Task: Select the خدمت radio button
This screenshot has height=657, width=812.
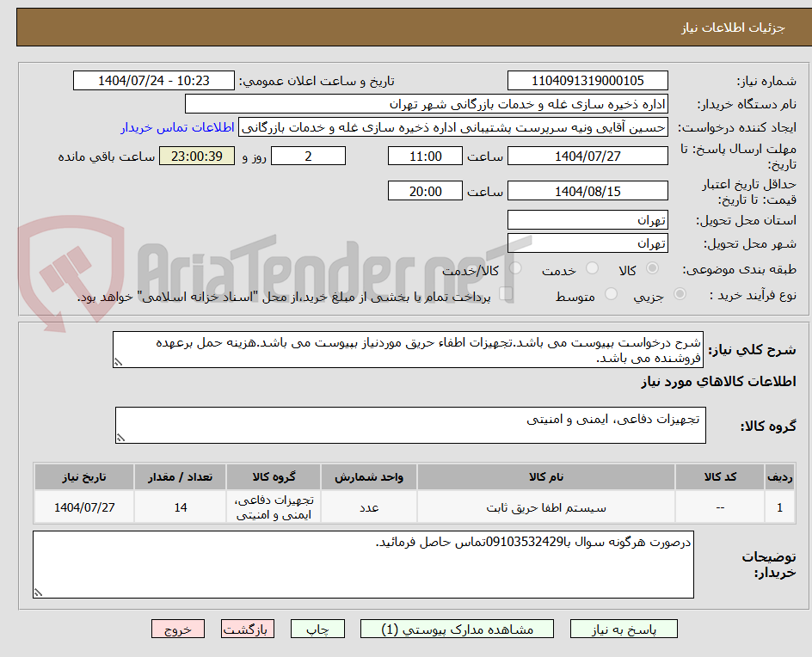Action: pyautogui.click(x=594, y=268)
